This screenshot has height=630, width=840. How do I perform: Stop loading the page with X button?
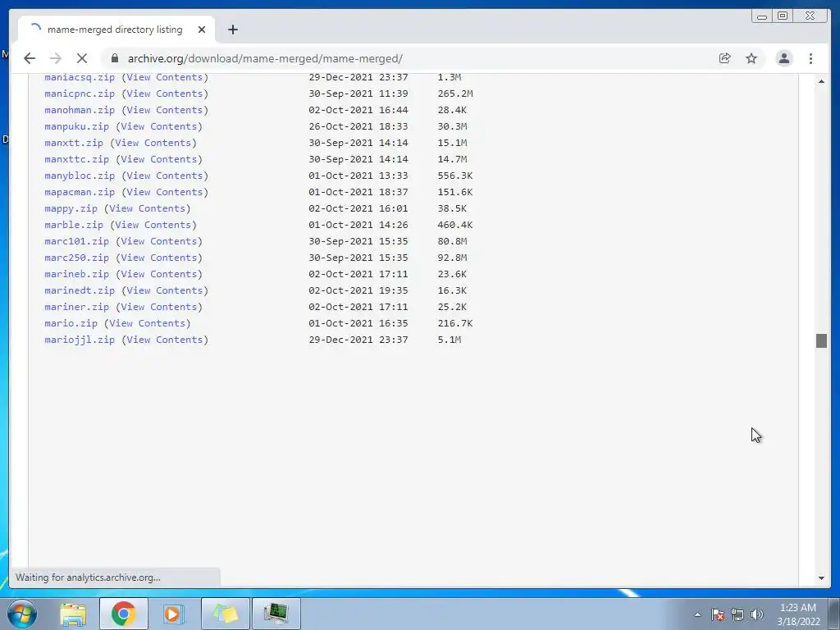pyautogui.click(x=81, y=58)
